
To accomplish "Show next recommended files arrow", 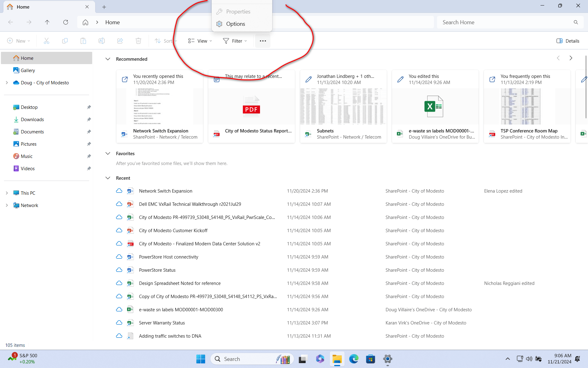I will [x=571, y=58].
